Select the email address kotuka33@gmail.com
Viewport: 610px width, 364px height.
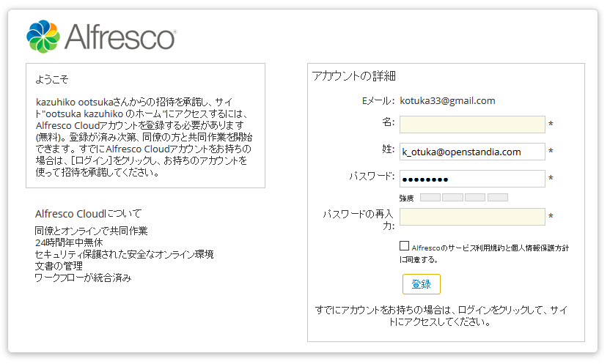pyautogui.click(x=447, y=101)
